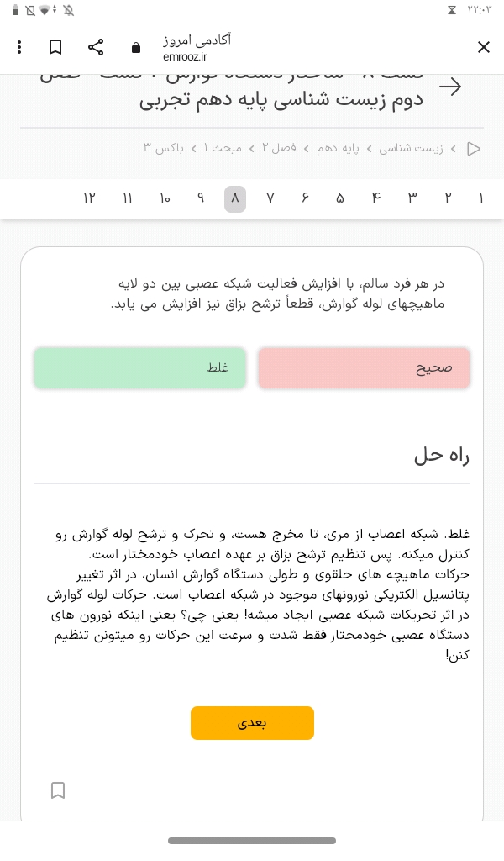
Task: Save this question with the card bookmark icon
Action: coord(58,790)
